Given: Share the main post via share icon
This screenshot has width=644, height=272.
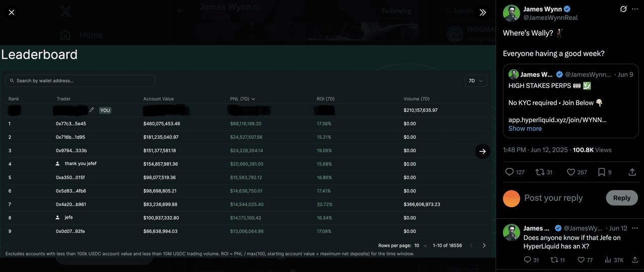Looking at the screenshot, I should coord(632,172).
